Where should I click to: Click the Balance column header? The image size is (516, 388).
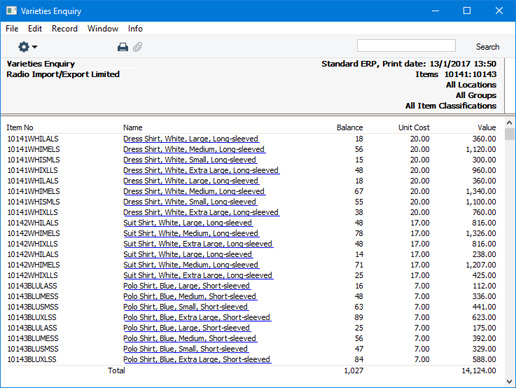pos(350,128)
